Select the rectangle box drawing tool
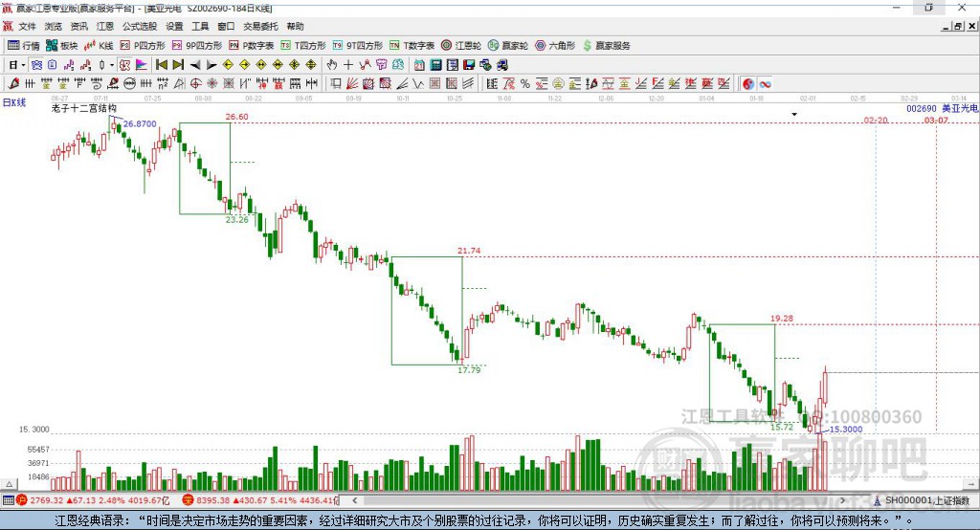This screenshot has height=530, width=980. coord(336,84)
